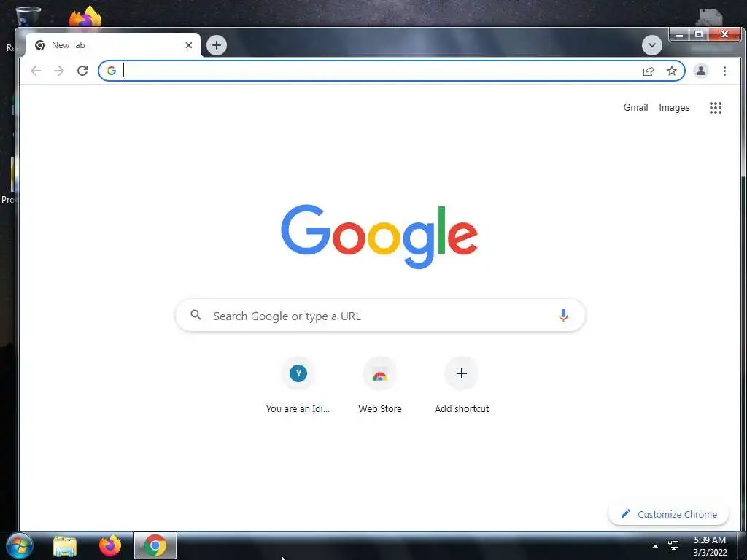747x560 pixels.
Task: Click the forward navigation arrow
Action: (x=58, y=71)
